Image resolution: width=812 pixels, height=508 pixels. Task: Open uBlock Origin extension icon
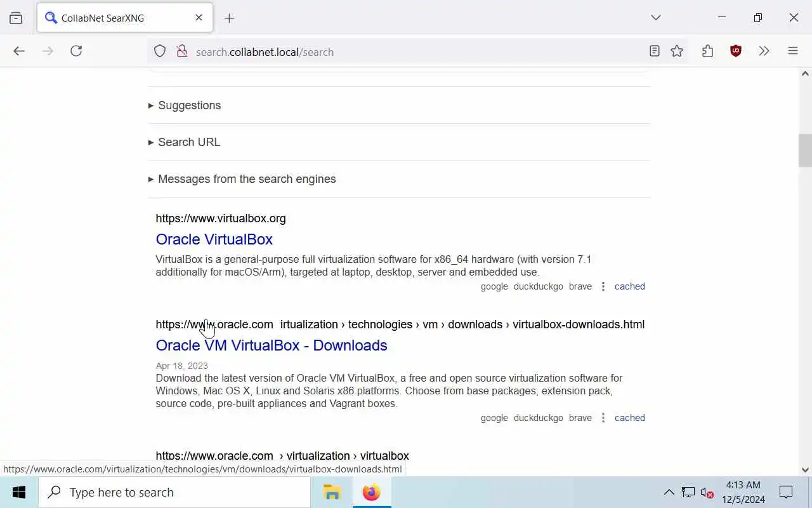736,51
